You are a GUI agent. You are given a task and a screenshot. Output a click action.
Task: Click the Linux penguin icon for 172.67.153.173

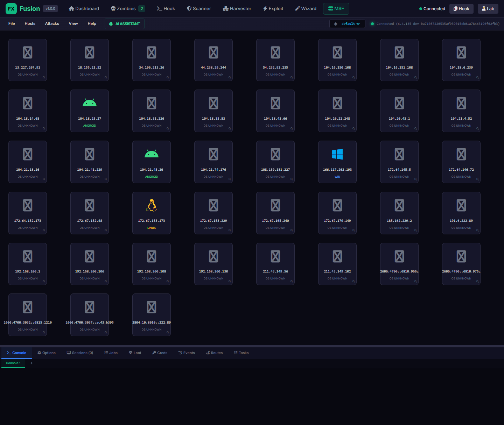[152, 205]
